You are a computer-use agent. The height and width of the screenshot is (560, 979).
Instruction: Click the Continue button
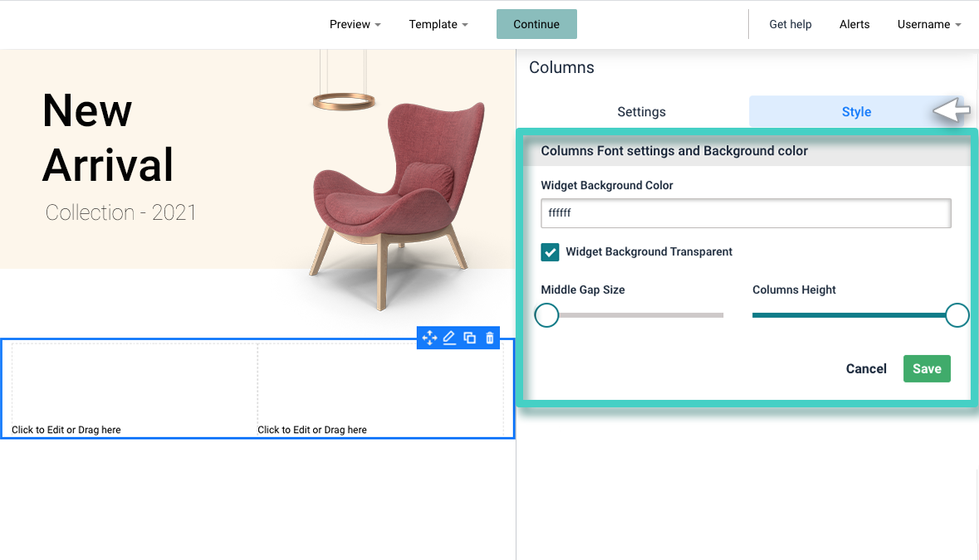[536, 24]
